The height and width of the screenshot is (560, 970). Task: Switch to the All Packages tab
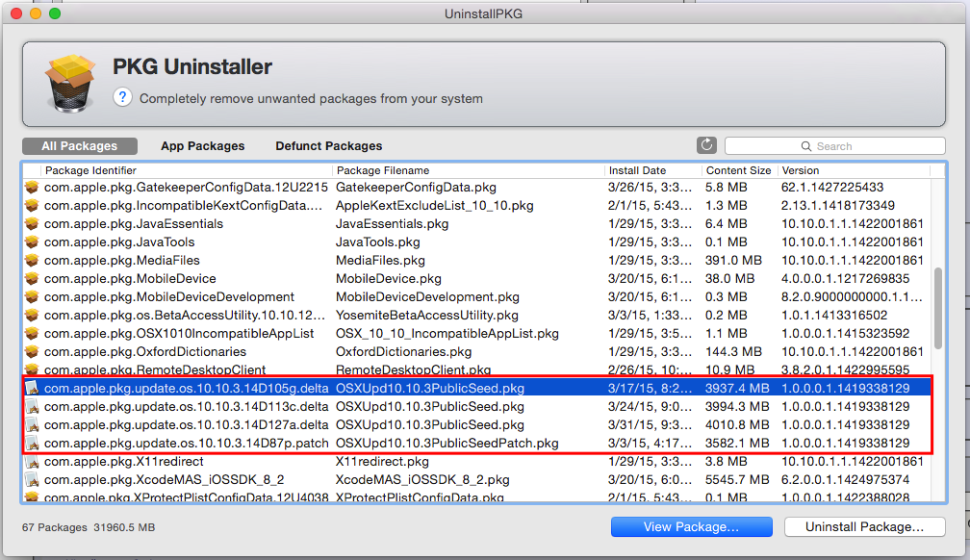[x=80, y=146]
